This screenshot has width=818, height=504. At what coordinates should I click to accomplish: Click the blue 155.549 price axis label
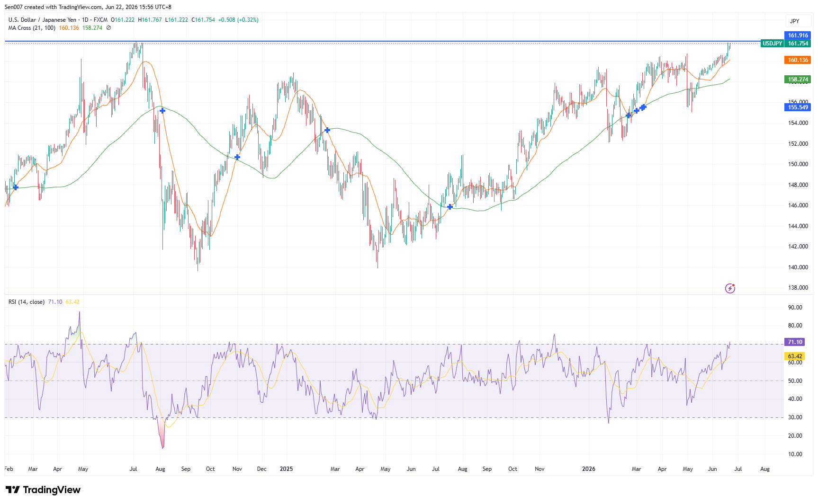tap(798, 107)
